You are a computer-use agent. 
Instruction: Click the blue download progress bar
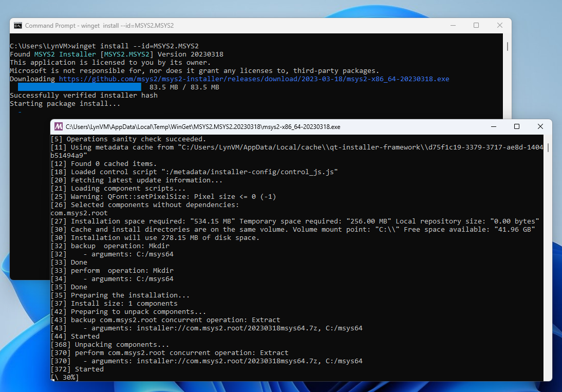point(80,87)
